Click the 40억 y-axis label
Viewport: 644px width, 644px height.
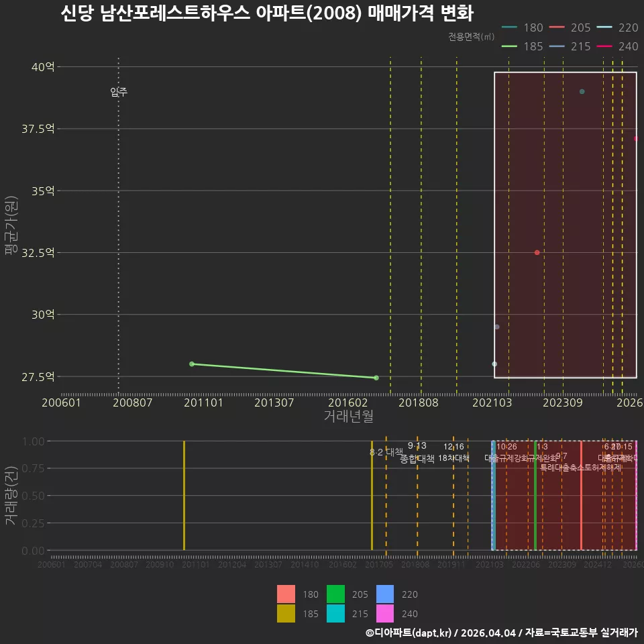(43, 66)
